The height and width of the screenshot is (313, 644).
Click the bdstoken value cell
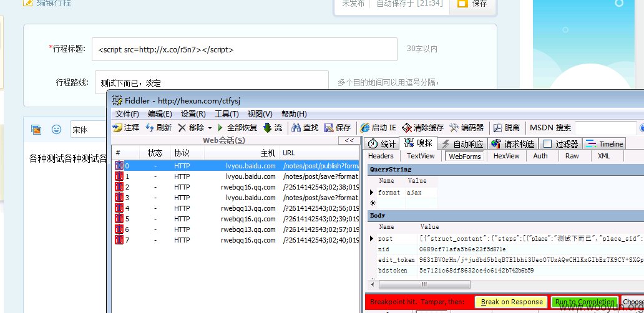tap(530, 271)
